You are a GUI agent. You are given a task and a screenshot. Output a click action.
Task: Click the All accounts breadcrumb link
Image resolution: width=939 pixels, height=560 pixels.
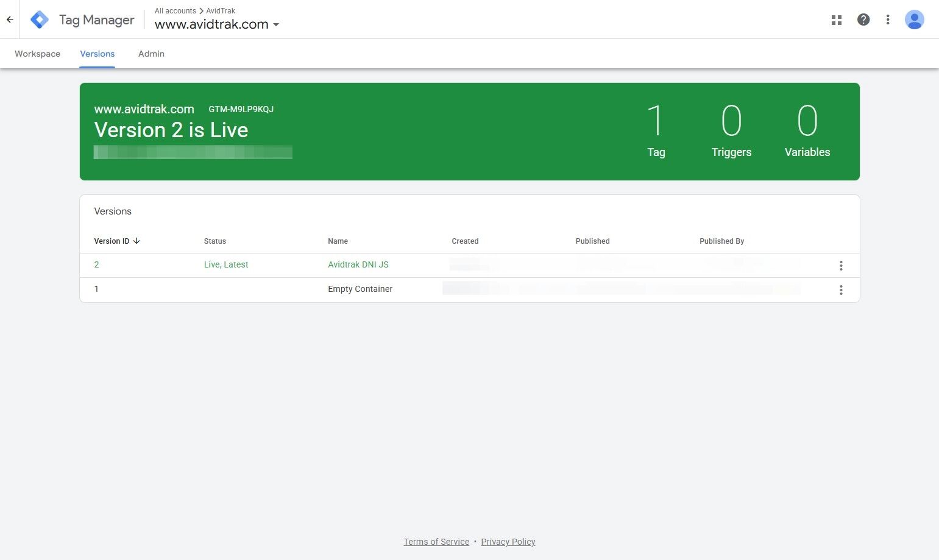175,11
